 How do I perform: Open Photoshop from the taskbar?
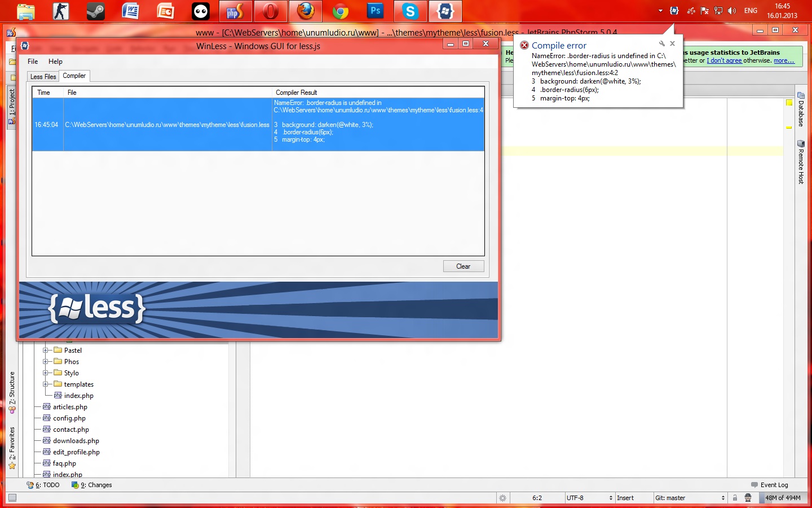(375, 11)
